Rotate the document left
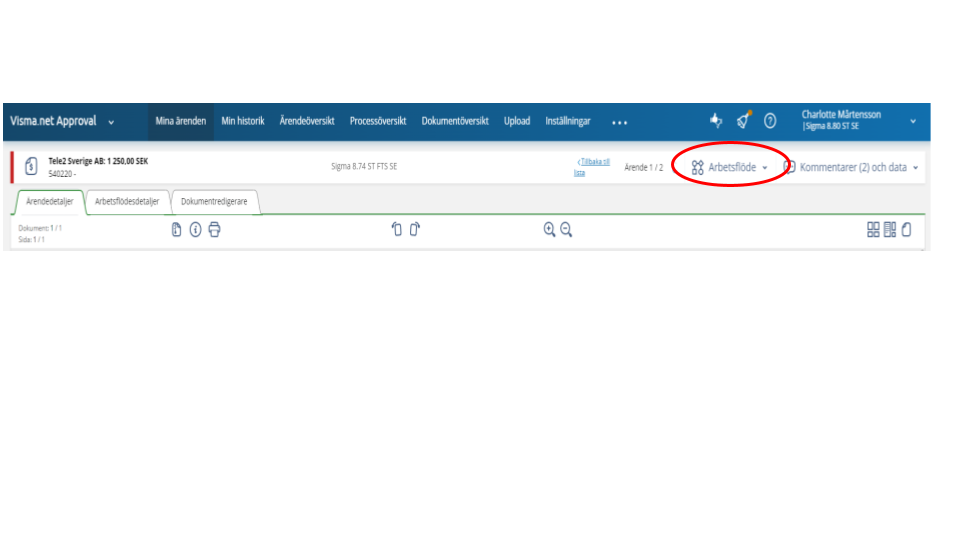This screenshot has height=540, width=960. pyautogui.click(x=396, y=229)
